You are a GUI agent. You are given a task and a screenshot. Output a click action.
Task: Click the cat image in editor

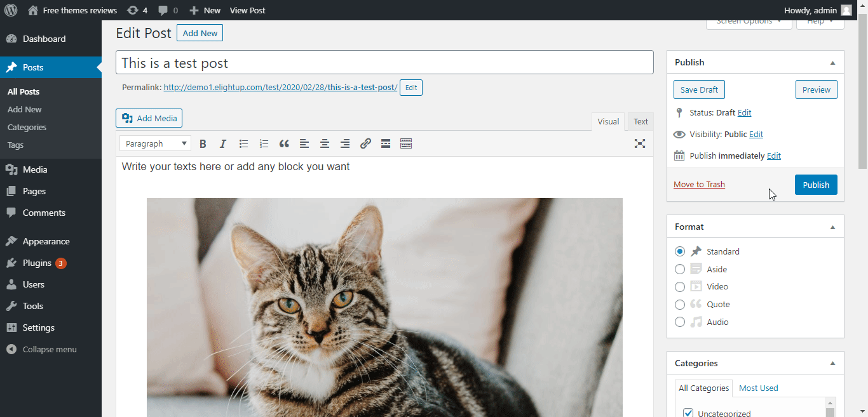(384, 307)
